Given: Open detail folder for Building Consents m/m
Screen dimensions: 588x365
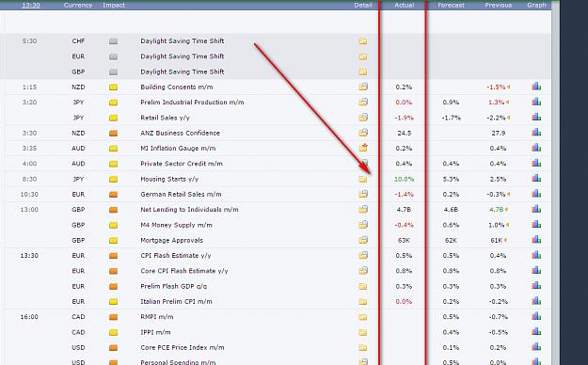Looking at the screenshot, I should coord(362,87).
